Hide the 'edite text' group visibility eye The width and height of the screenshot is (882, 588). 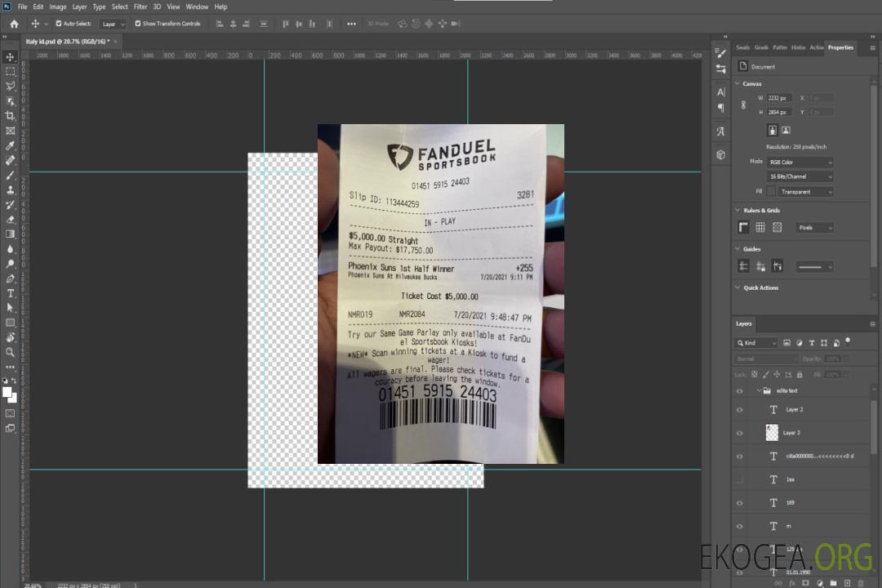740,391
